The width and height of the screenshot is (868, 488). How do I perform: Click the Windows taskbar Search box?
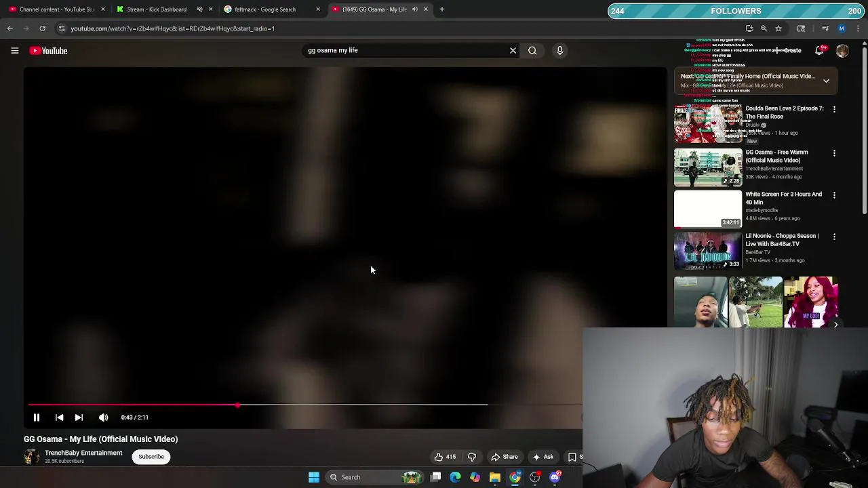point(373,477)
